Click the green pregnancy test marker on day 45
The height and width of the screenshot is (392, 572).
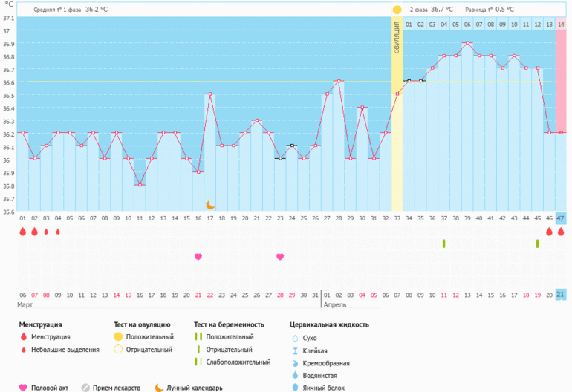click(x=537, y=244)
